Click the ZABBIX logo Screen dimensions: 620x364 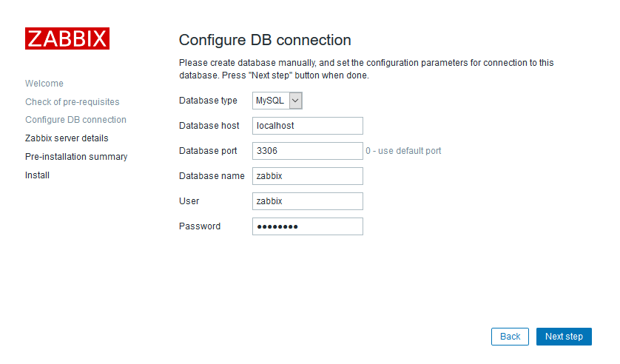point(67,38)
